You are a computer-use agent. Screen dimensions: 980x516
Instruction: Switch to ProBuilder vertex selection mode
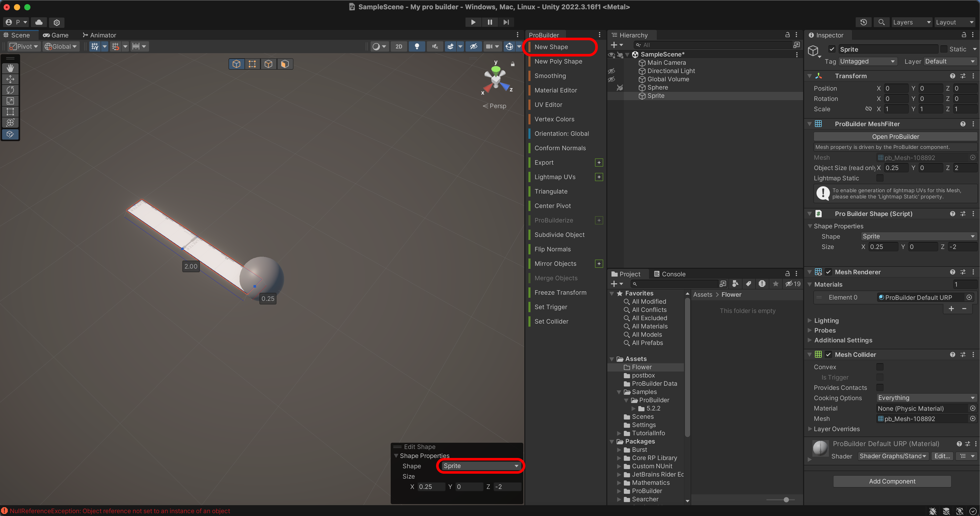[252, 64]
